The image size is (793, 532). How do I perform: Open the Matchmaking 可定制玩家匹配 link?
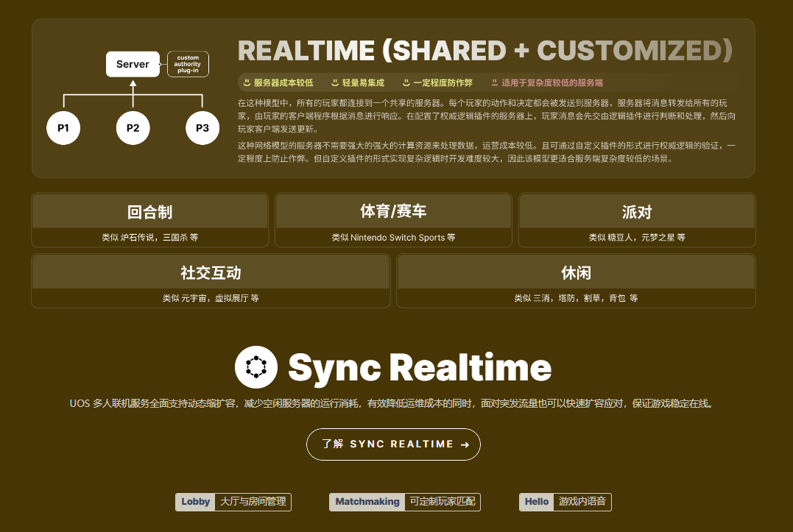pyautogui.click(x=404, y=502)
